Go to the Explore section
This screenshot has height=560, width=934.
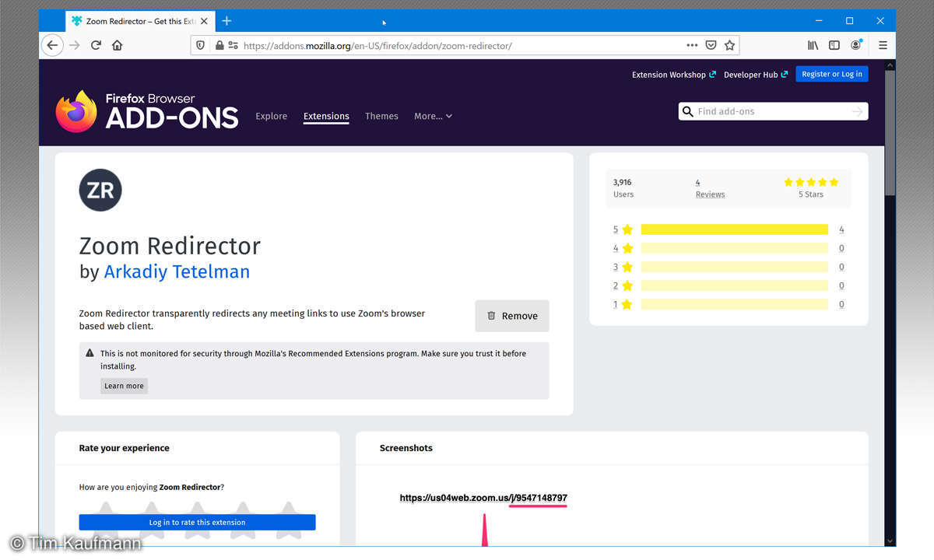point(271,116)
